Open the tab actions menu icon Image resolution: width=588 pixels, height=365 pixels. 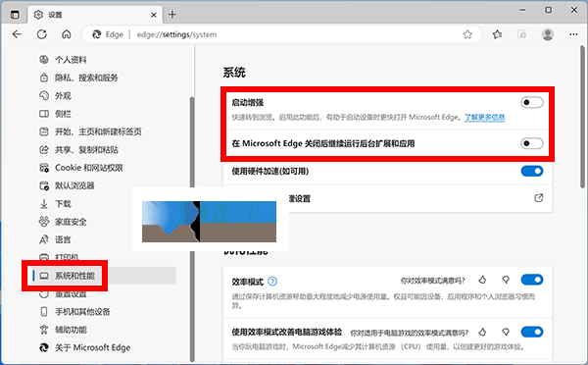[15, 15]
